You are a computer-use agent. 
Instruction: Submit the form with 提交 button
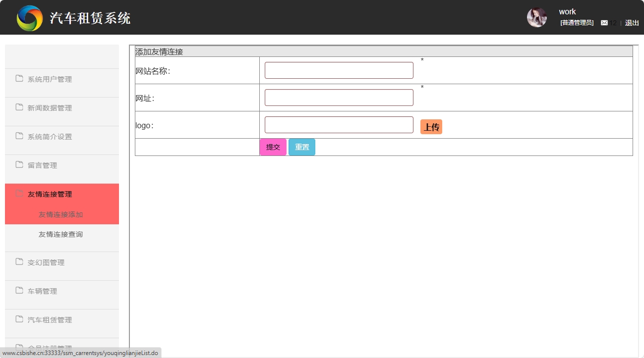pos(273,147)
